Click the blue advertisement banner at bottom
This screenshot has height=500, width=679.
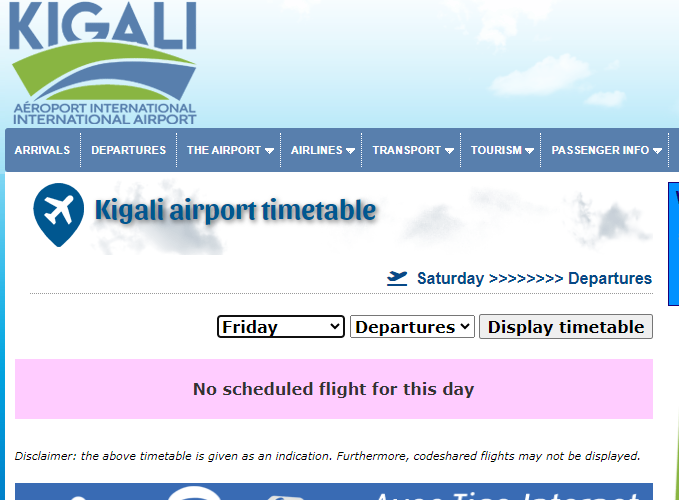click(x=340, y=492)
